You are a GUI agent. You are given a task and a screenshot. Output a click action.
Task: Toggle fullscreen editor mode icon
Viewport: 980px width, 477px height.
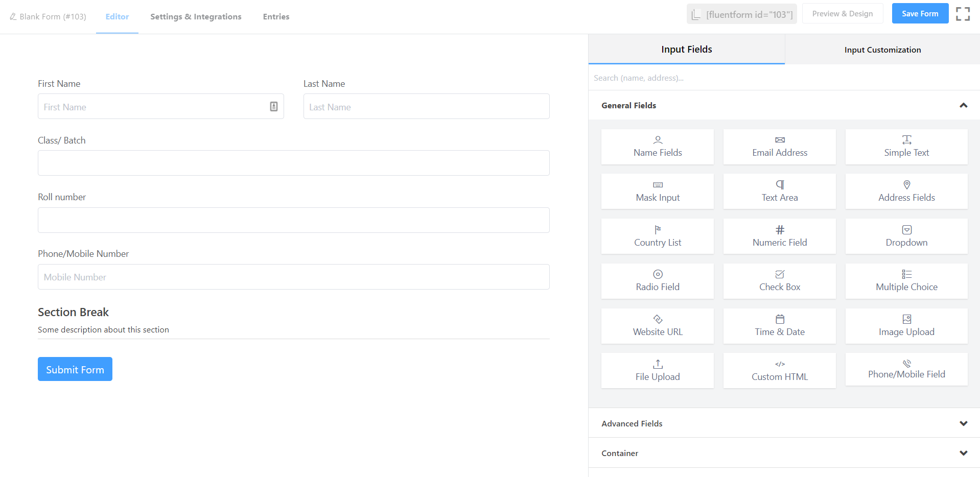click(963, 14)
